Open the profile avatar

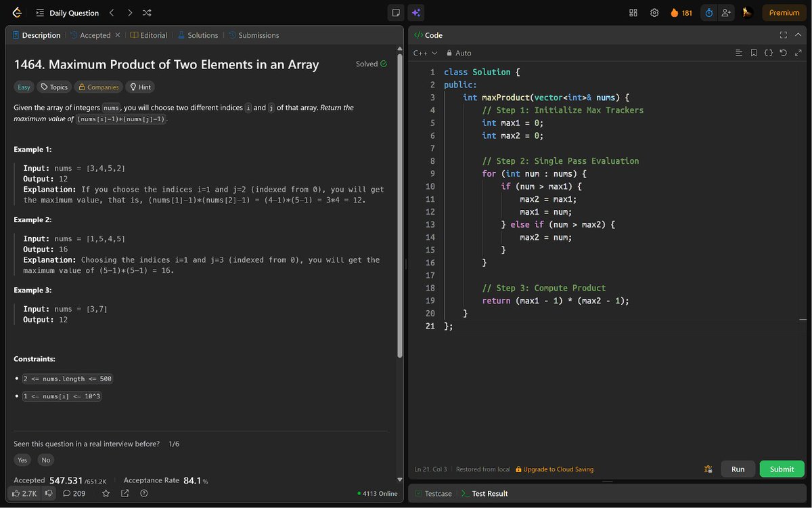747,13
